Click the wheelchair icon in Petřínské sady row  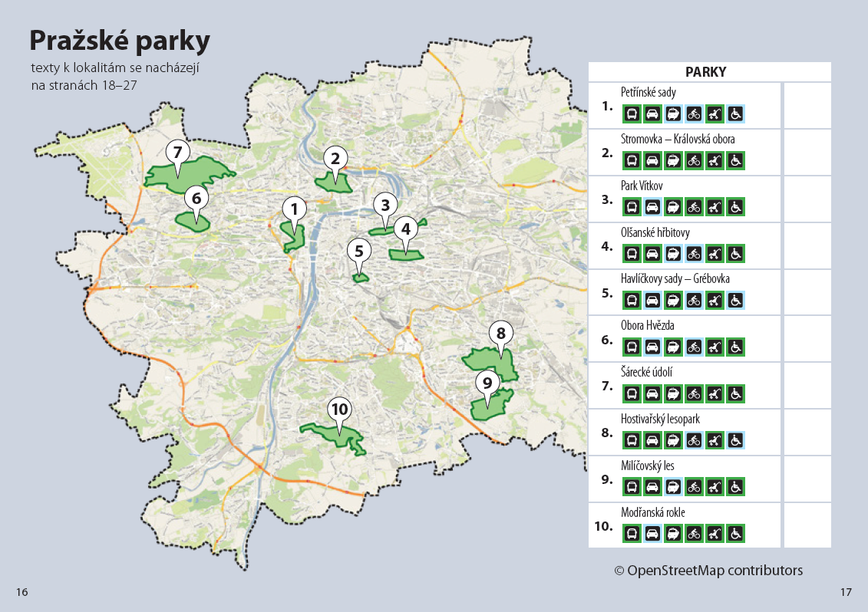(x=735, y=114)
